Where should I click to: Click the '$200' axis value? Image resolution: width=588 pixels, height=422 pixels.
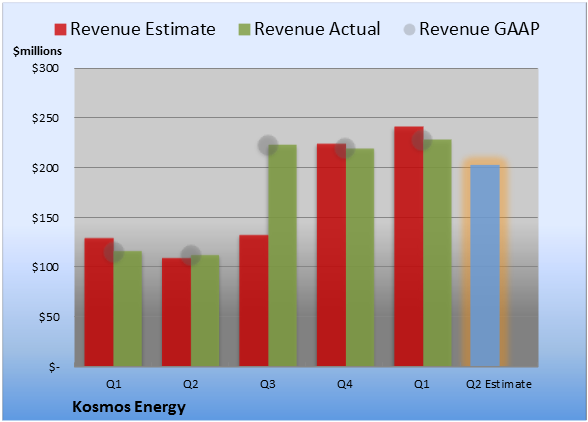45,168
